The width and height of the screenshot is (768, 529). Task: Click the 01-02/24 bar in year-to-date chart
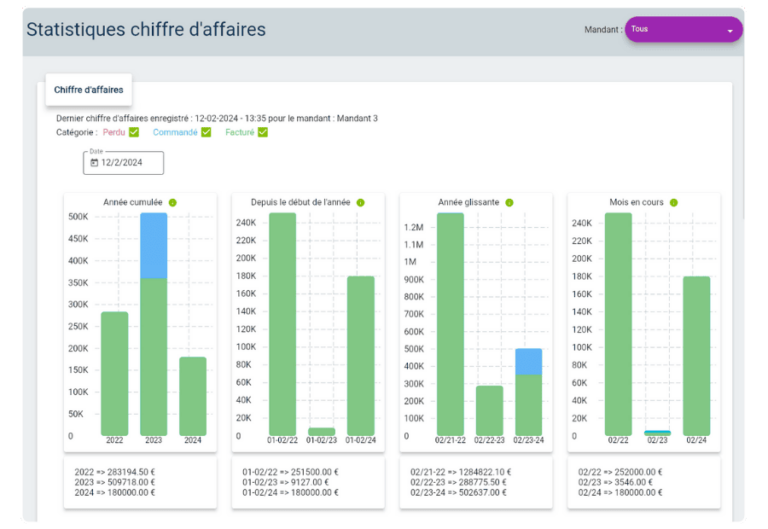pyautogui.click(x=360, y=356)
